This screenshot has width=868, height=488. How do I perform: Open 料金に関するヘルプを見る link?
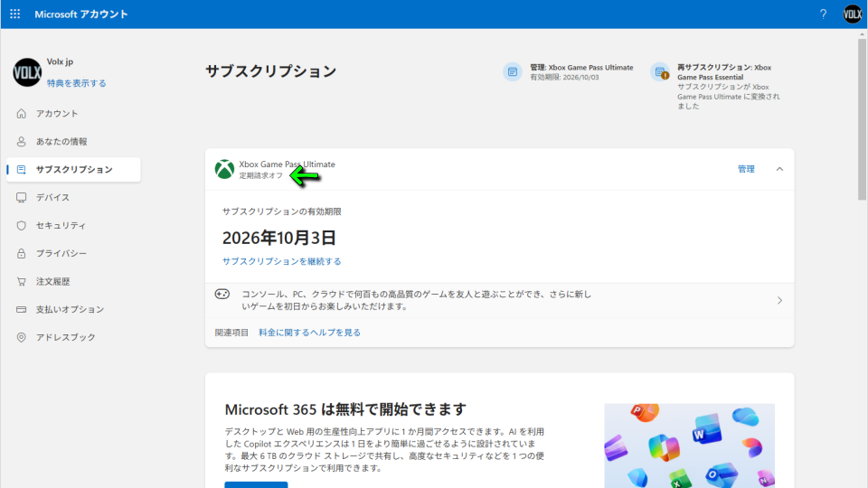pyautogui.click(x=309, y=333)
